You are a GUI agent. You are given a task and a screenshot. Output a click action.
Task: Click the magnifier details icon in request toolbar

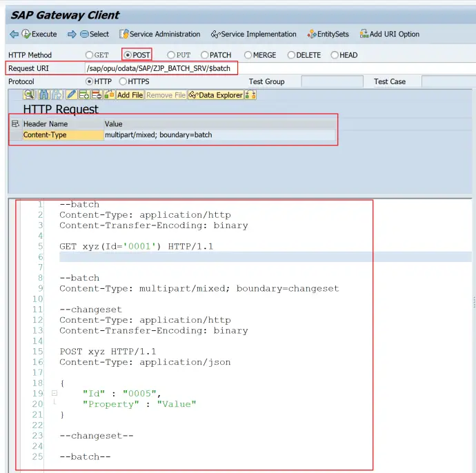click(x=29, y=95)
